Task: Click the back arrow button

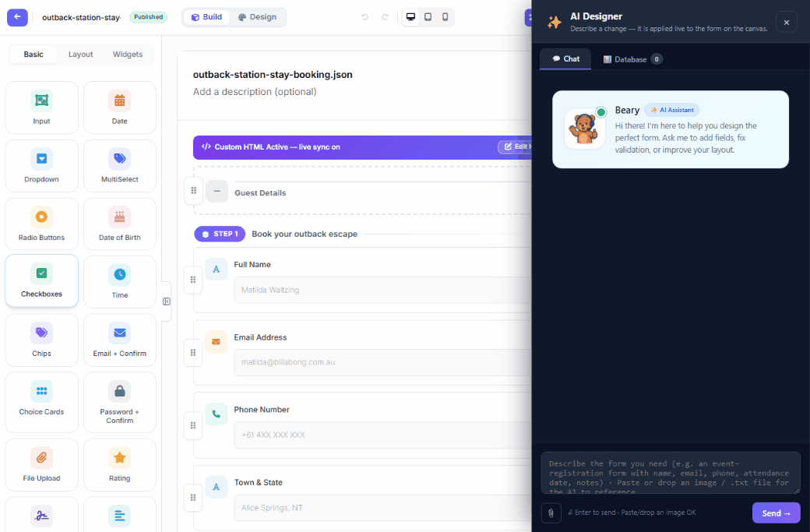Action: pos(17,17)
